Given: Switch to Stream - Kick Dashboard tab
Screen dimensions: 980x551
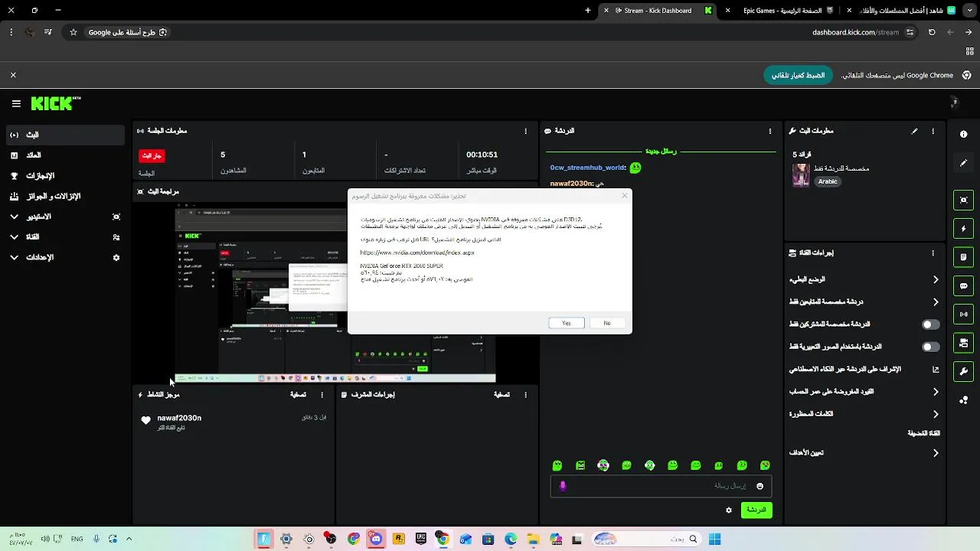Looking at the screenshot, I should [x=658, y=11].
